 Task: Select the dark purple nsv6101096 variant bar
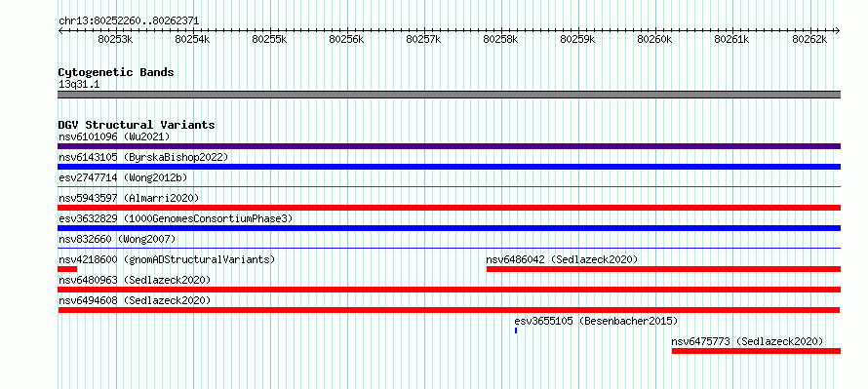point(449,146)
